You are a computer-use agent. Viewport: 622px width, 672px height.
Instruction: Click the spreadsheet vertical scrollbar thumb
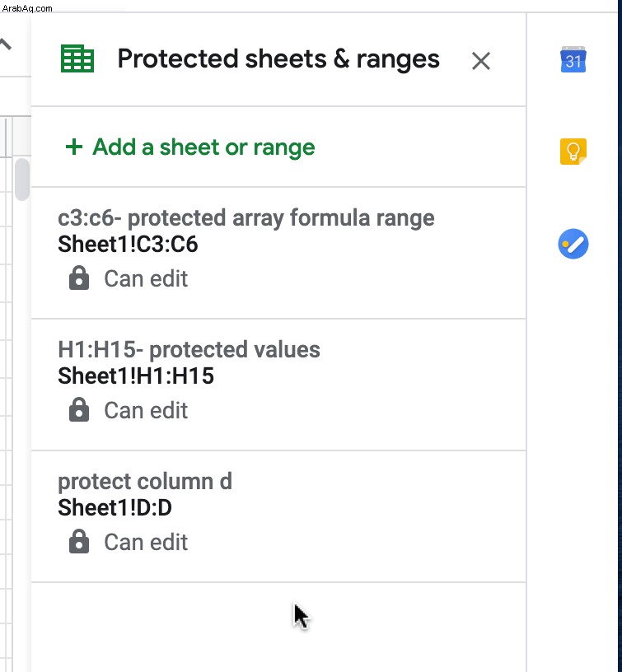coord(22,180)
